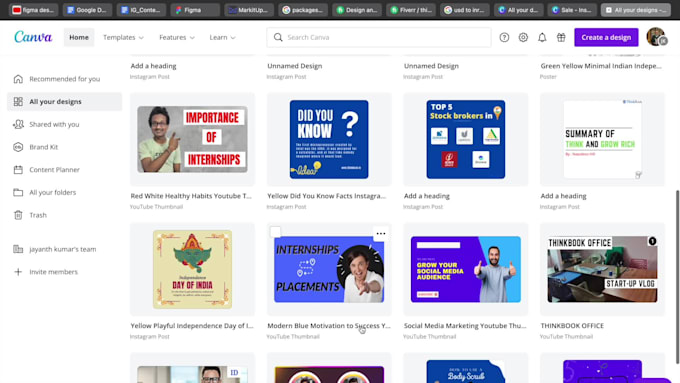Open Grow Your Social Media Audience thumbnail
This screenshot has width=680, height=383.
point(466,269)
